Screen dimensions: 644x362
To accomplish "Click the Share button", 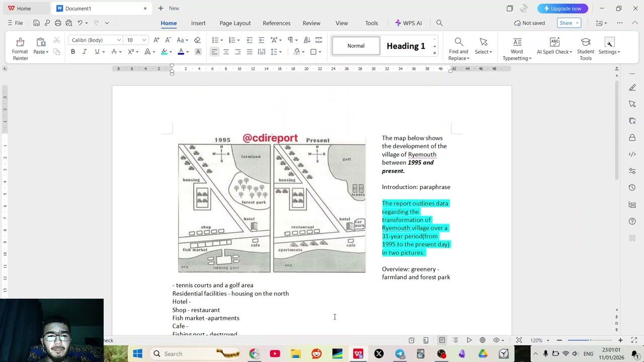I will click(570, 23).
